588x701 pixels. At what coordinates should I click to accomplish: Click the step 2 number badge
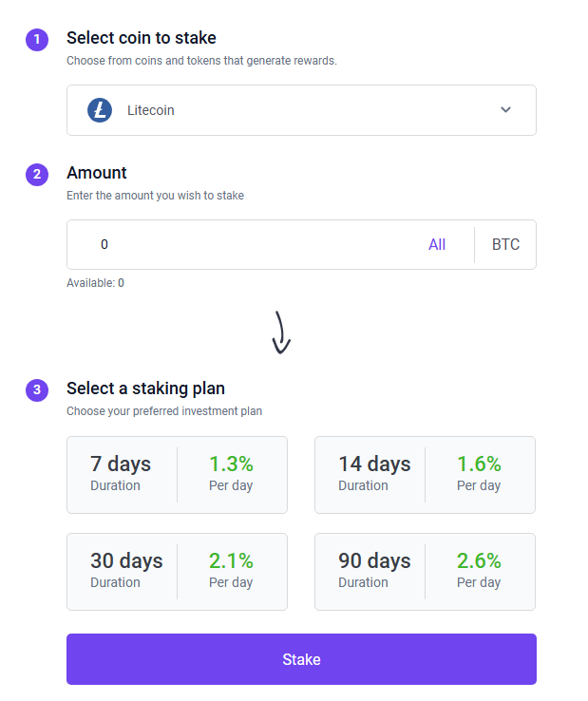36,174
